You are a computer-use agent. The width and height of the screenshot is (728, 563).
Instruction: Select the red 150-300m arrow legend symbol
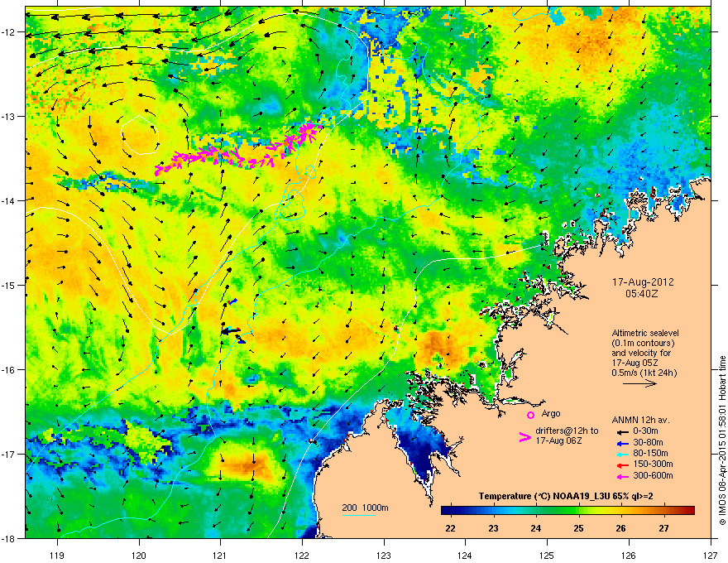[623, 465]
